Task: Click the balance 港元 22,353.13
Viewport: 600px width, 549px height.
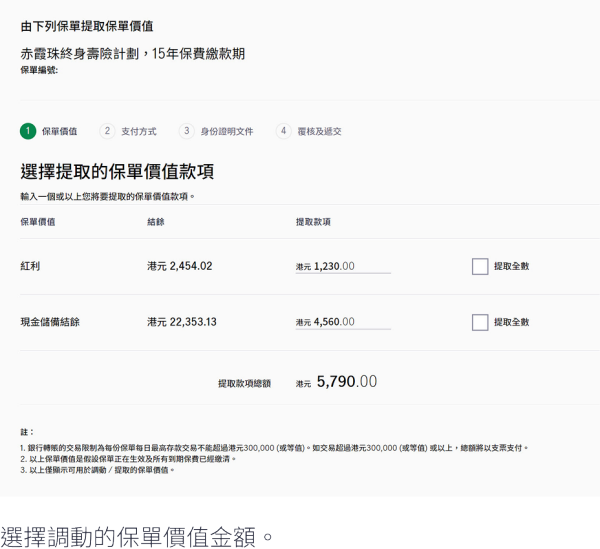Action: click(x=182, y=322)
